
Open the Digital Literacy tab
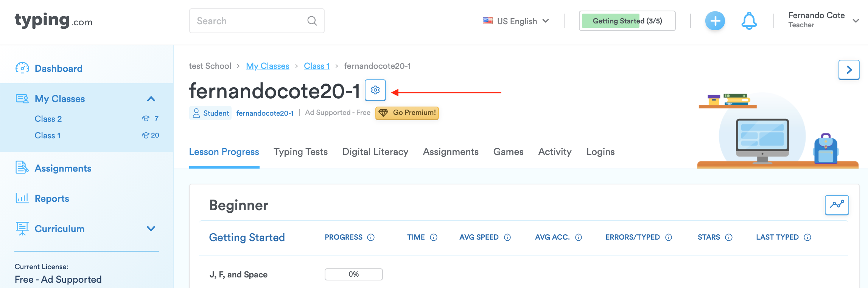click(375, 152)
